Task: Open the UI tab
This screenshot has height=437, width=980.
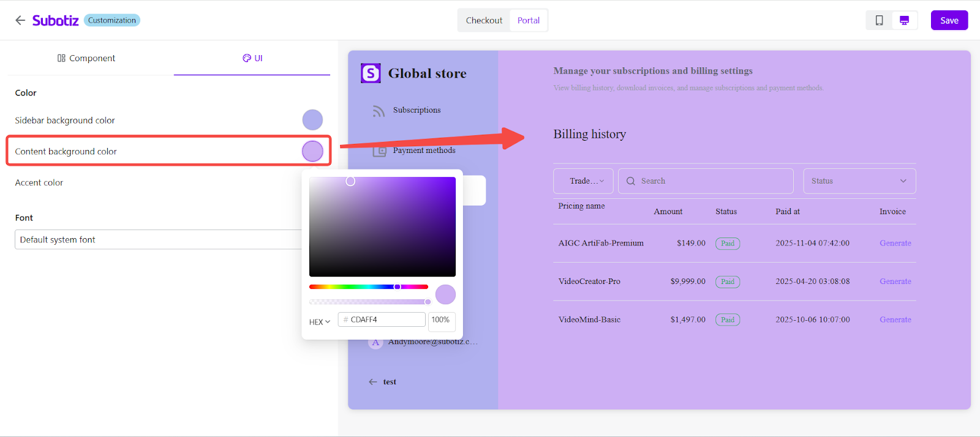Action: coord(252,58)
